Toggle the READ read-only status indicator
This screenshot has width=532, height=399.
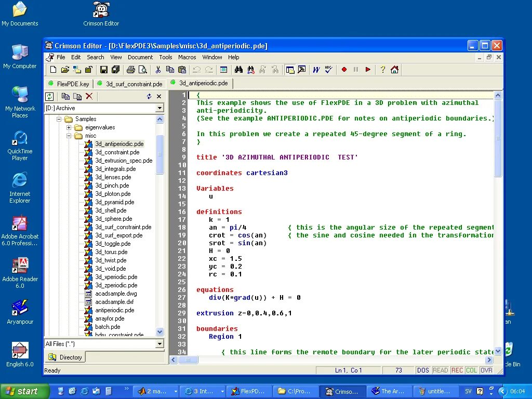click(441, 370)
